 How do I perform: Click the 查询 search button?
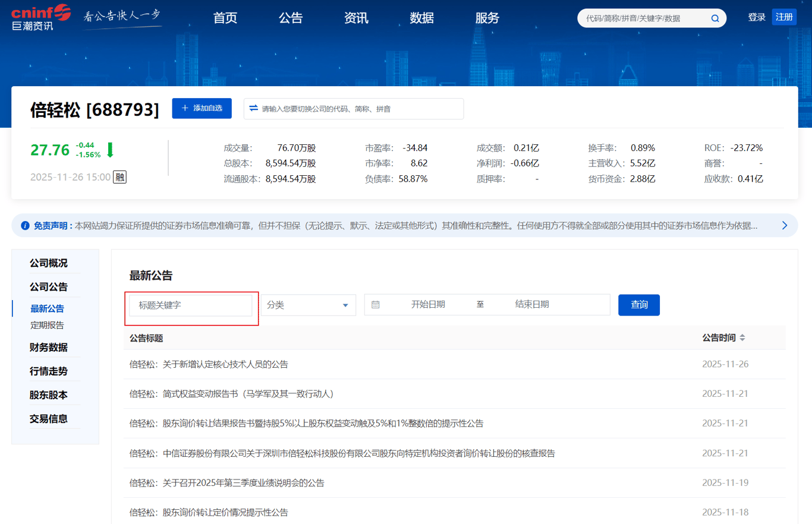(639, 305)
